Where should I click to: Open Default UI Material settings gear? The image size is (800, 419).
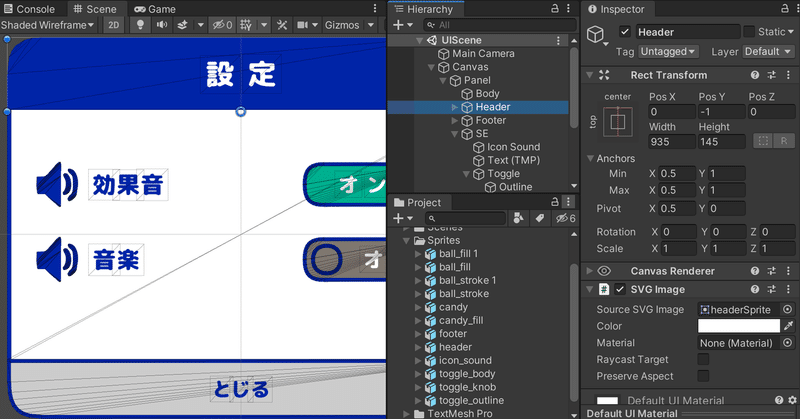click(x=792, y=401)
